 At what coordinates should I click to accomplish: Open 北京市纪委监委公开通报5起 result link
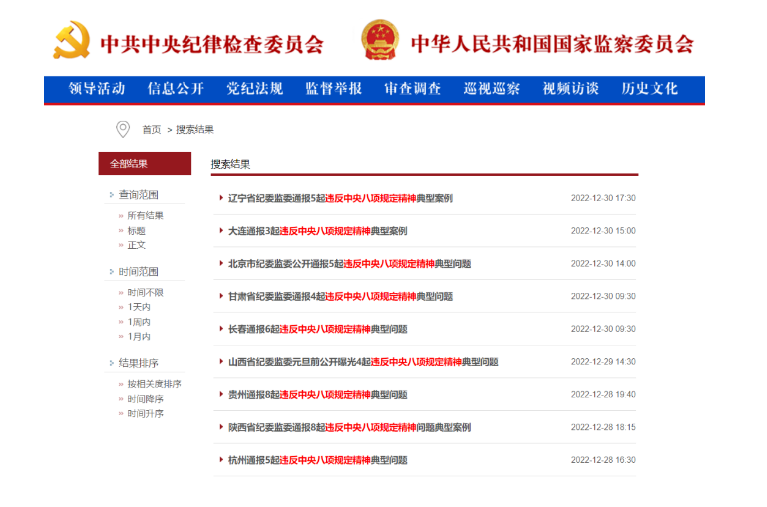point(349,264)
